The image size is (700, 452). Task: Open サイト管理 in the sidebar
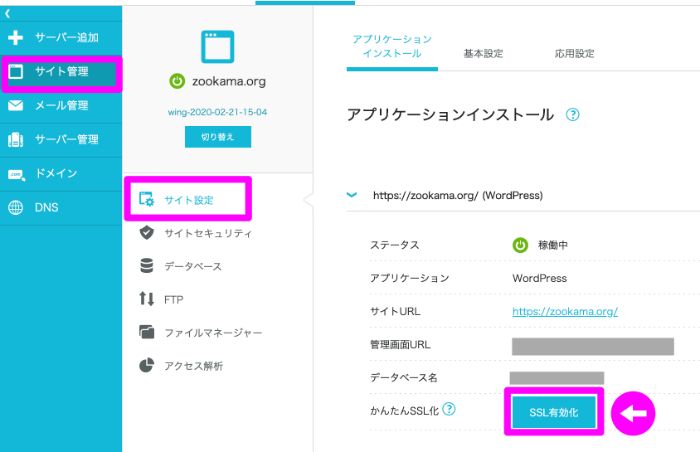[61, 72]
